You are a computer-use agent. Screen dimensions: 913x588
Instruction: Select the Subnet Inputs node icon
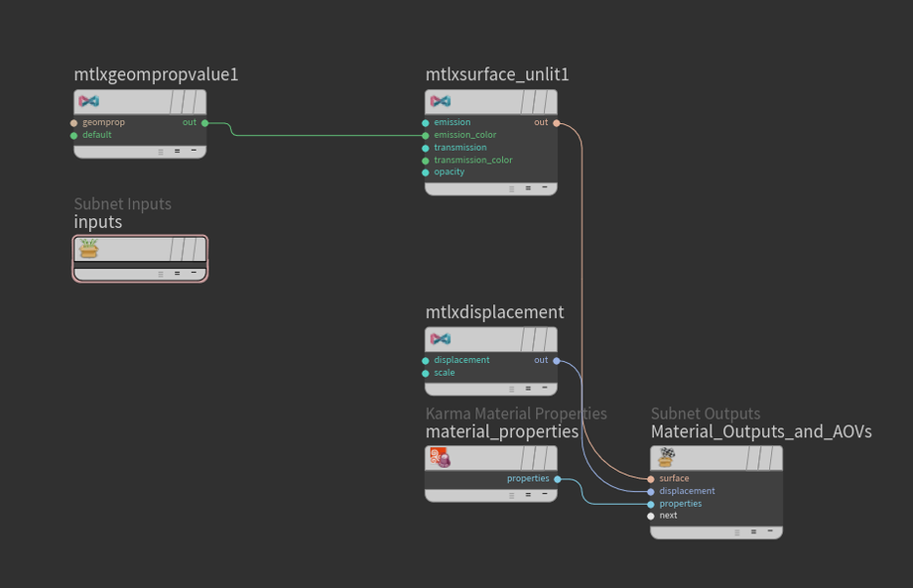[x=89, y=248]
